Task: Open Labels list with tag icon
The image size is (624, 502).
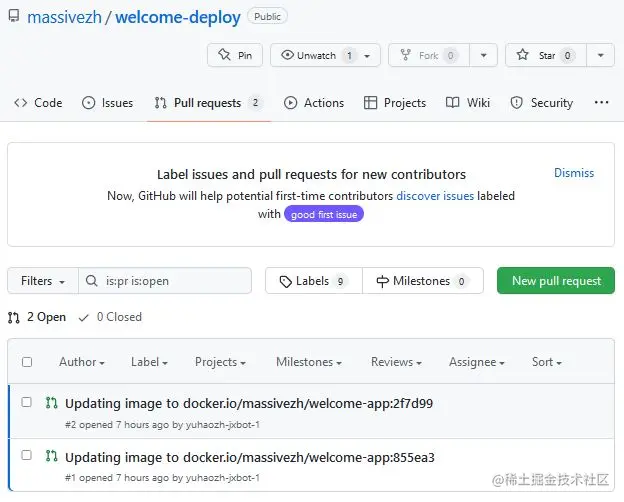Action: click(x=314, y=281)
